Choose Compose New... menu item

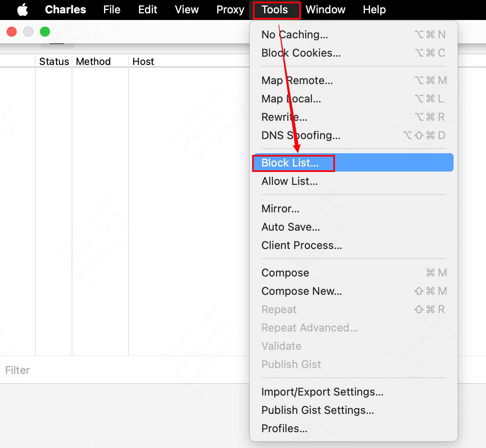coord(353,291)
